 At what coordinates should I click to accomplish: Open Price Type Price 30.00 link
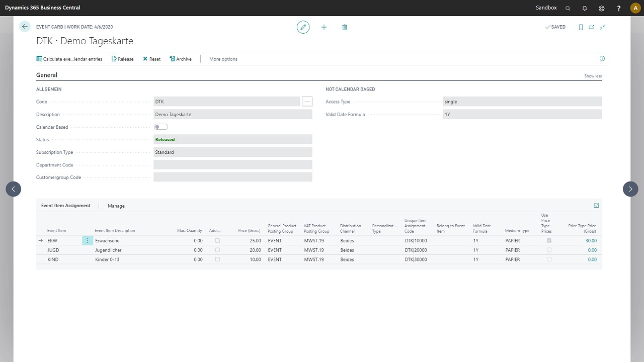[591, 241]
